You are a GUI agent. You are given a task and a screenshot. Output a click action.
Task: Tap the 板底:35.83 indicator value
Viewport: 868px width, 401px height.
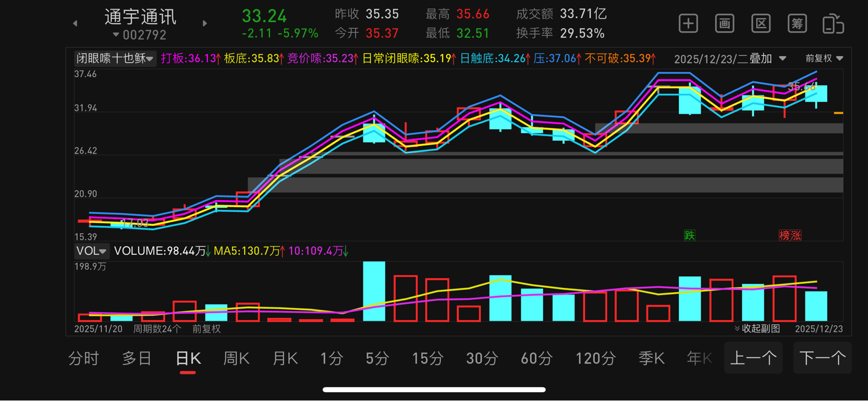point(254,58)
